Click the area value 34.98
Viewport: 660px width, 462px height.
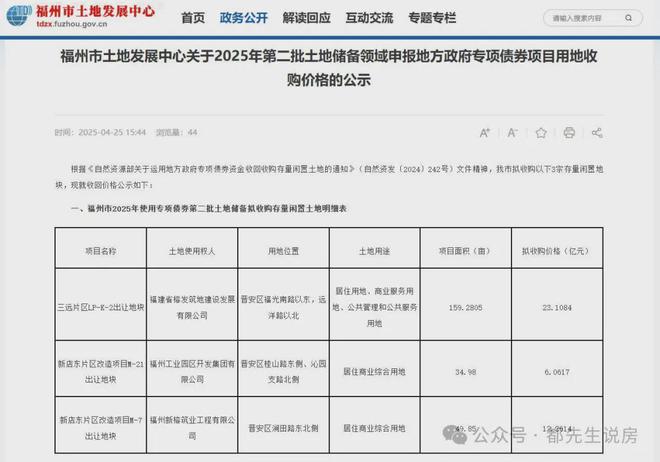click(x=466, y=372)
